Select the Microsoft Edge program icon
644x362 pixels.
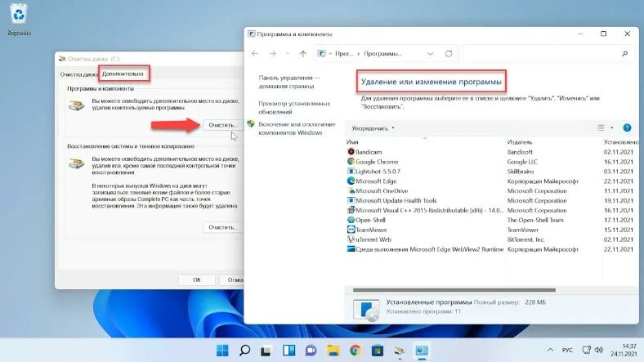click(x=351, y=181)
